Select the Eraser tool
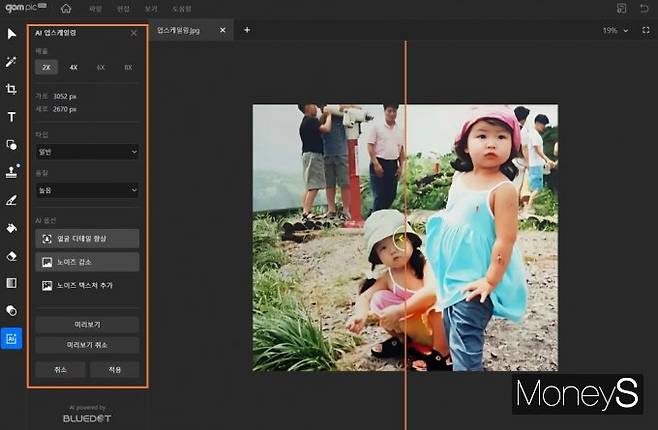 point(12,256)
